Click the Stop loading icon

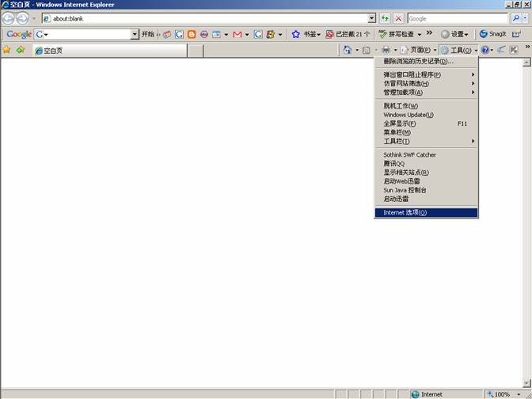click(398, 18)
